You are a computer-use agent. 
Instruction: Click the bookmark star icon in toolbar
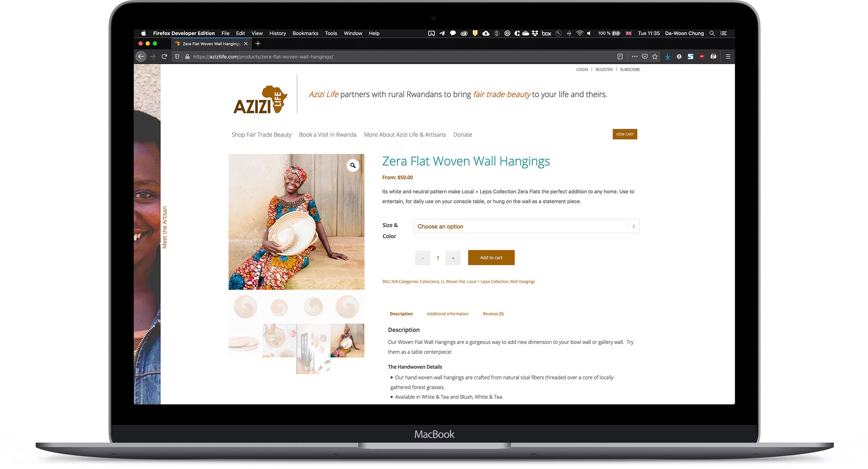(x=655, y=56)
